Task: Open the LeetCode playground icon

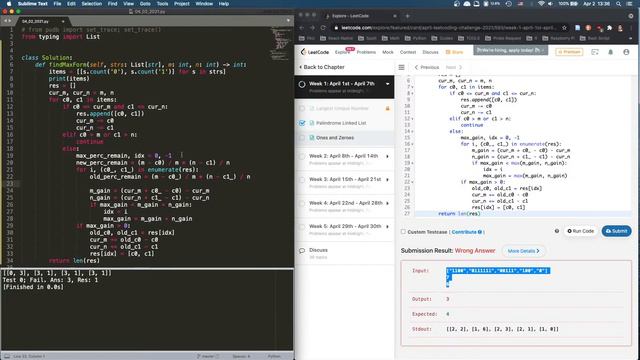Action: coord(595,52)
